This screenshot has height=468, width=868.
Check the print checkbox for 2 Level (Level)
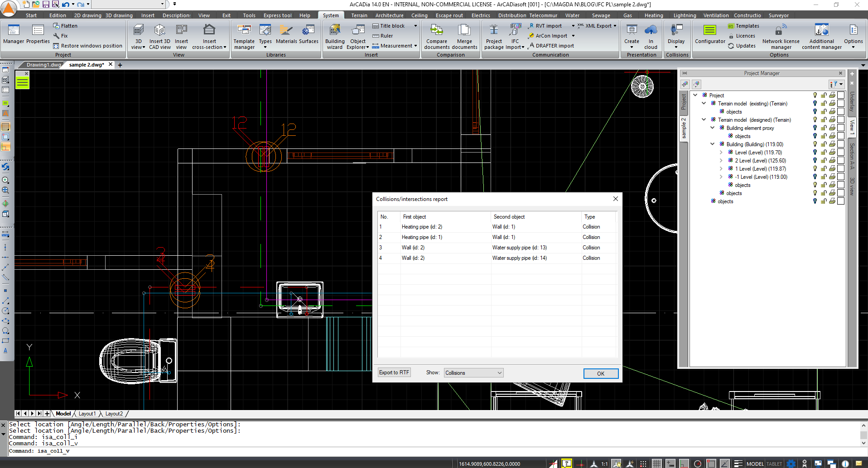[841, 160]
